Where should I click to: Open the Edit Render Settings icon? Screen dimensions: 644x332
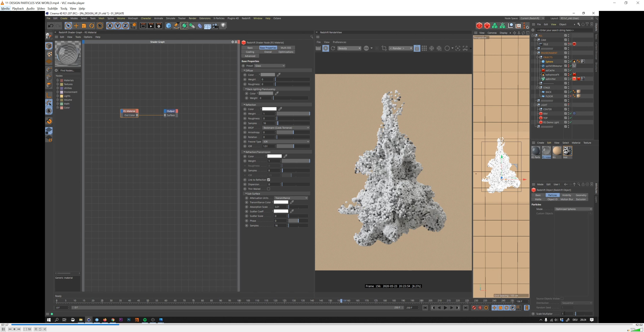pos(159,26)
